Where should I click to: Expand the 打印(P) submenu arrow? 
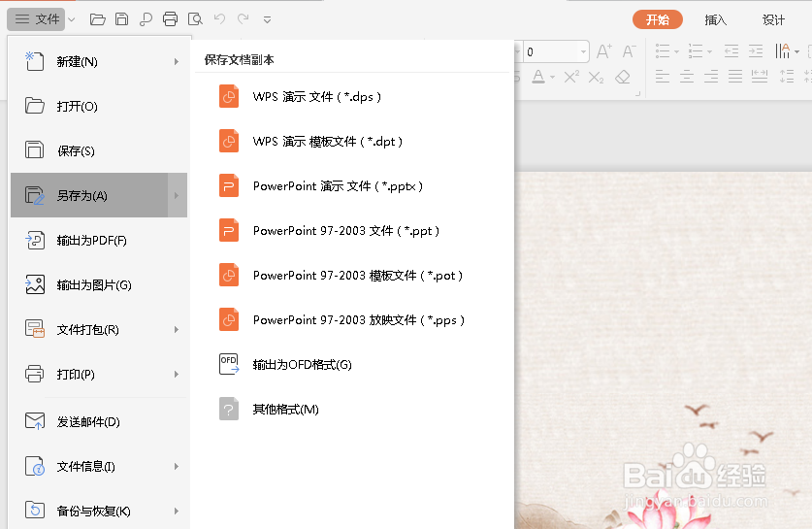pos(177,374)
